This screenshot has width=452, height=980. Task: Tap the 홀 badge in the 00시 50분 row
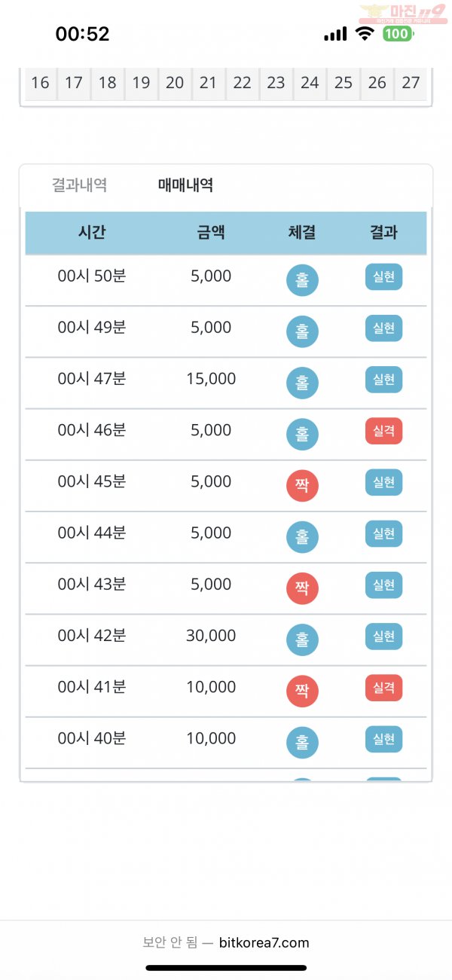(302, 280)
